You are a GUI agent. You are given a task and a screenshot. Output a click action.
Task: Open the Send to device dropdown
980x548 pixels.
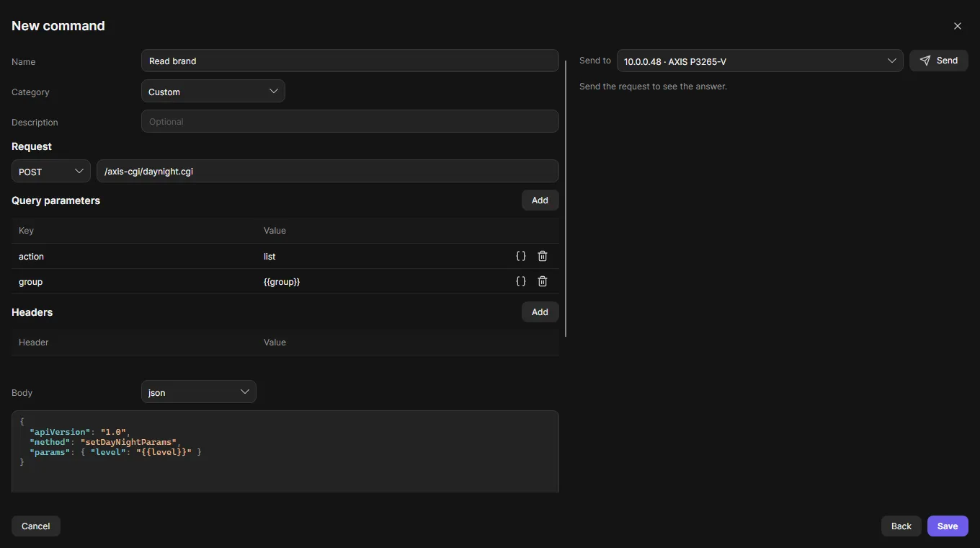pos(759,61)
